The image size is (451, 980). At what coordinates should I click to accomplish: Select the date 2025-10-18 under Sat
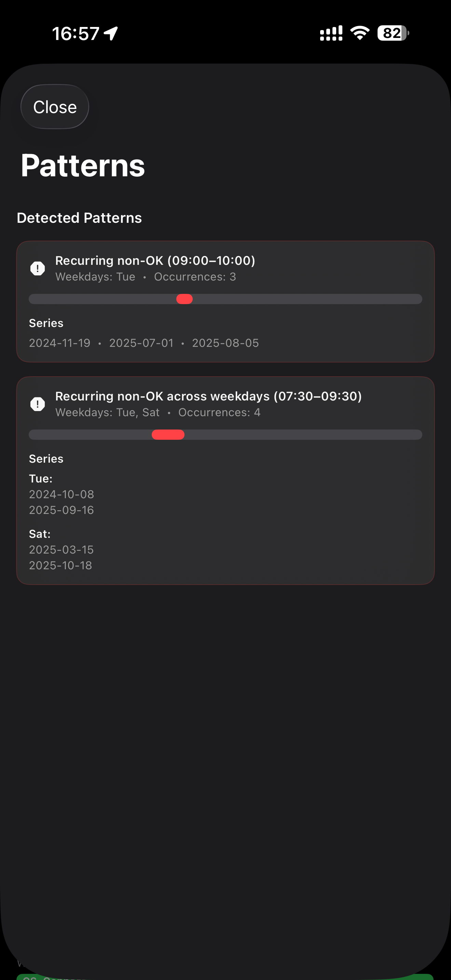pos(61,565)
